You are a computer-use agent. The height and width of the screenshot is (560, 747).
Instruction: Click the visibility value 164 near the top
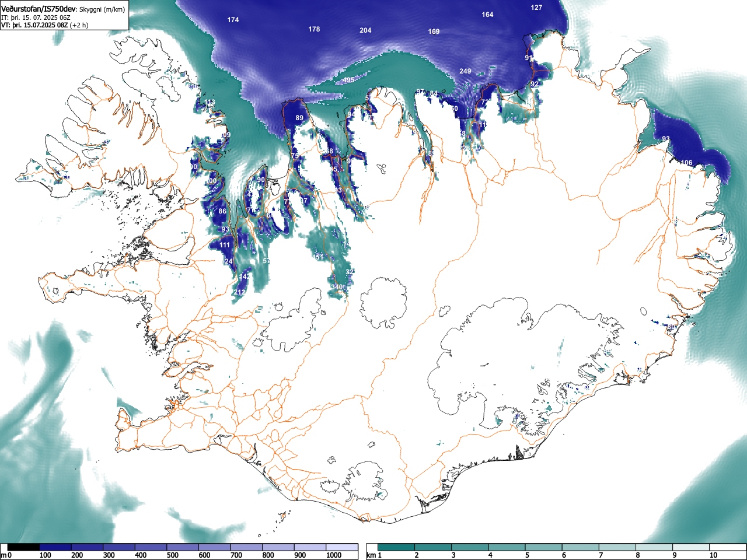(x=487, y=15)
